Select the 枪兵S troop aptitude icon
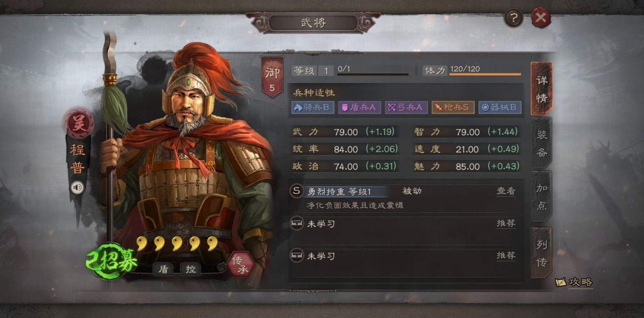 coord(453,107)
